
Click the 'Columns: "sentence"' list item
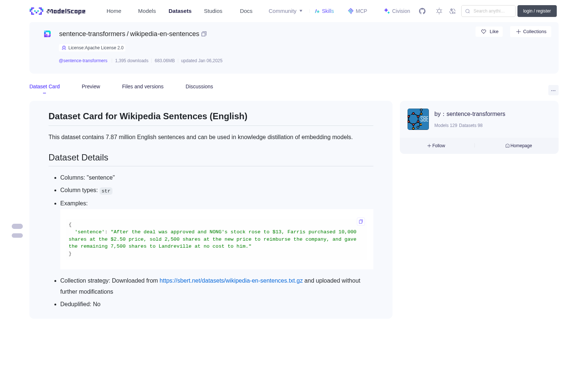pos(87,177)
